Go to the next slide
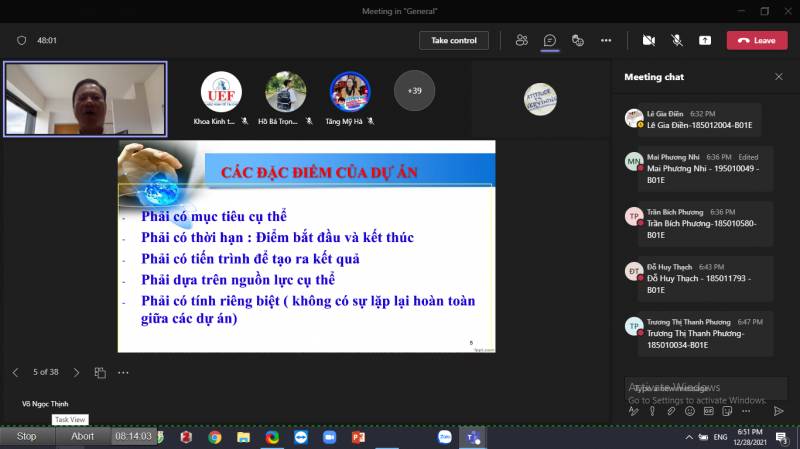Image resolution: width=800 pixels, height=449 pixels. pyautogui.click(x=76, y=372)
